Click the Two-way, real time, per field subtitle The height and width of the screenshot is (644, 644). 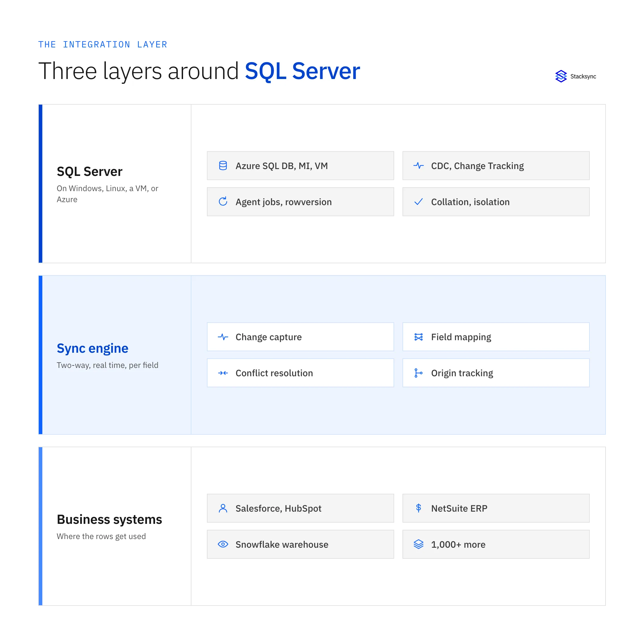(107, 365)
